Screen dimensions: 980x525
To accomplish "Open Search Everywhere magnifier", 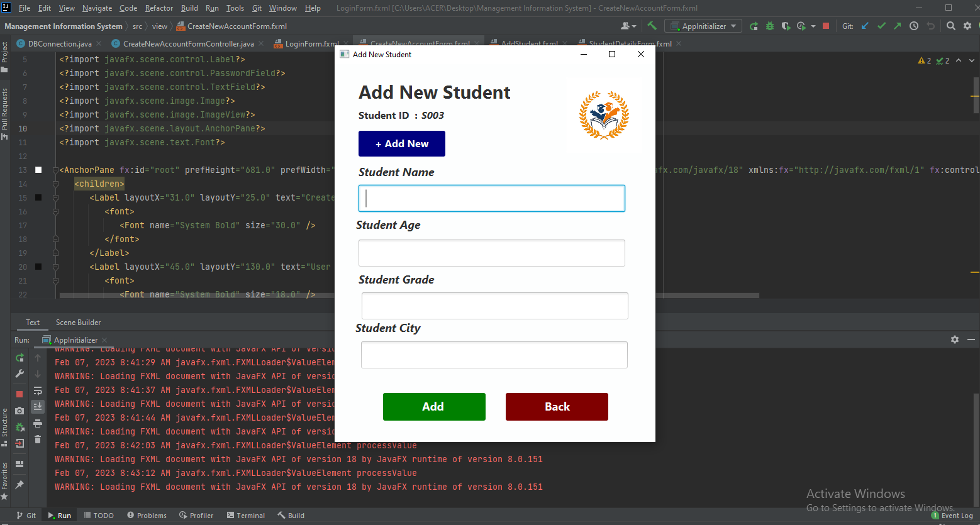I will tap(950, 26).
